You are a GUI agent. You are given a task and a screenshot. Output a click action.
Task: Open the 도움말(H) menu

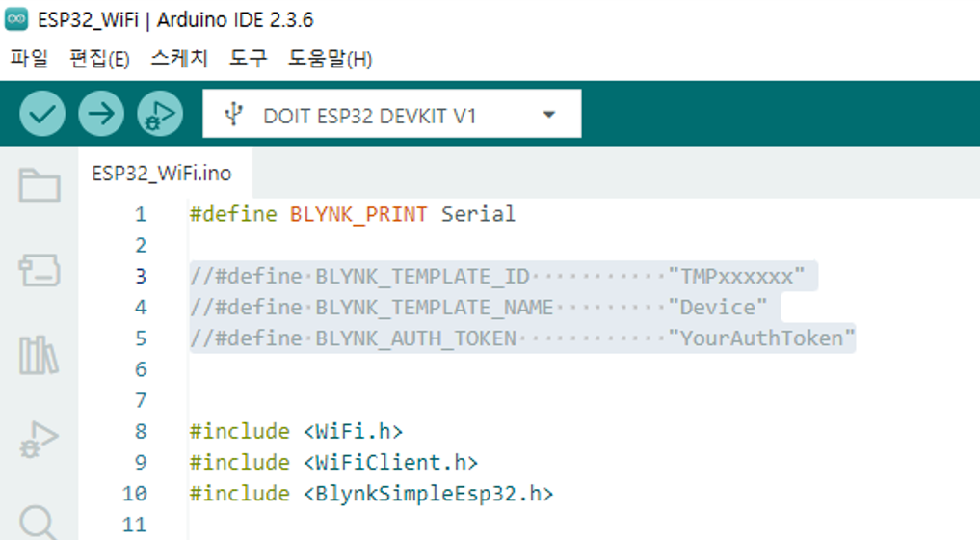click(x=330, y=59)
